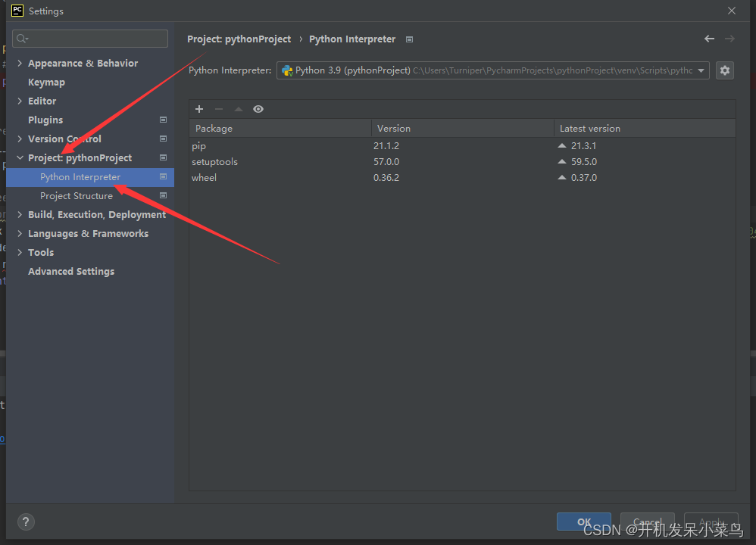This screenshot has height=545, width=756.
Task: Select Version Control in sidebar
Action: pos(64,139)
